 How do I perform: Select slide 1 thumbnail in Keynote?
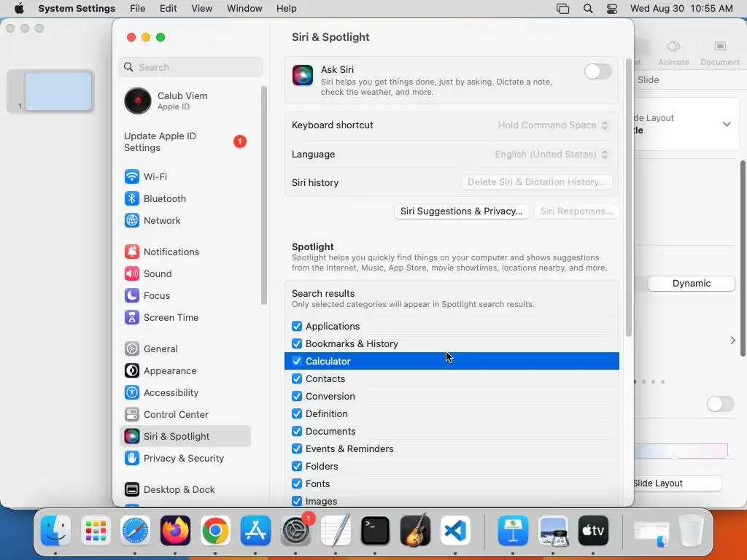[58, 91]
